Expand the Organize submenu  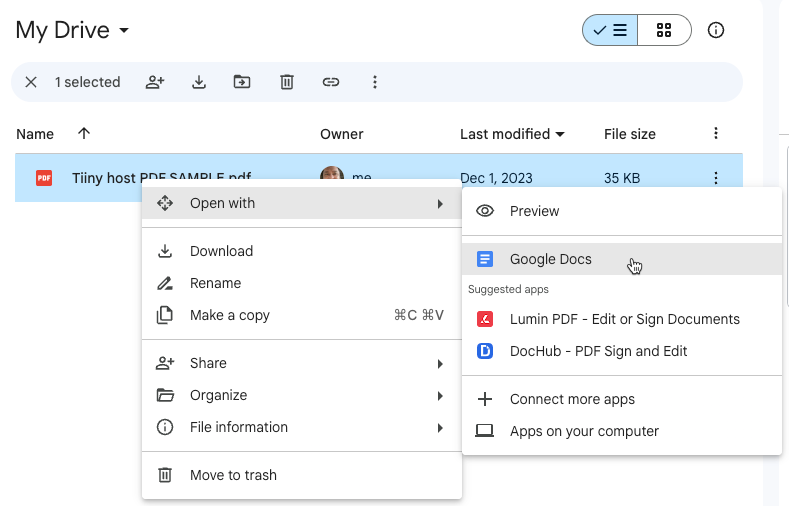302,395
